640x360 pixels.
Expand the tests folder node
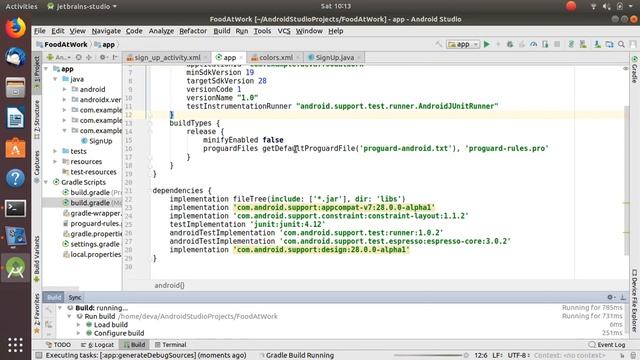click(55, 151)
